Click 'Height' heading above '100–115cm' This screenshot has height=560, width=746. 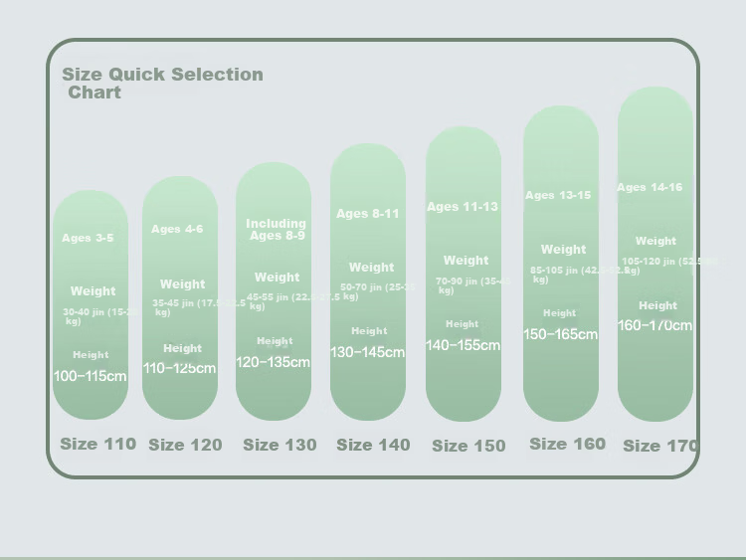[x=91, y=355]
